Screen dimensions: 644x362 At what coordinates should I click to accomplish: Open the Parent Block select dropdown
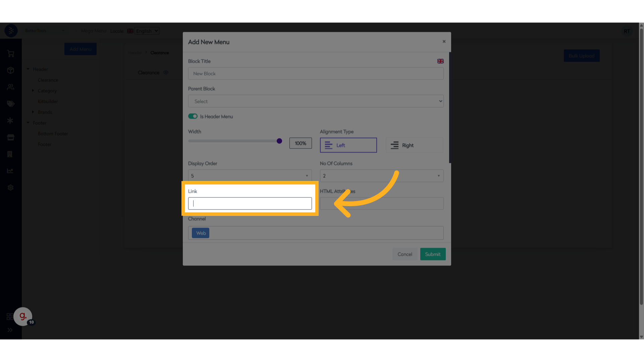316,101
